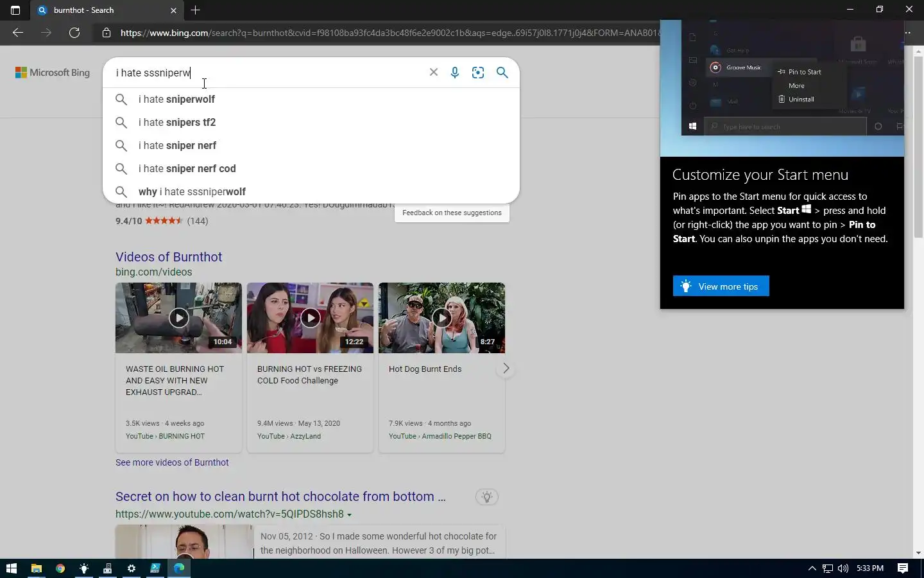
Task: Play the Waste Oil Burning Hot video
Action: (x=178, y=318)
